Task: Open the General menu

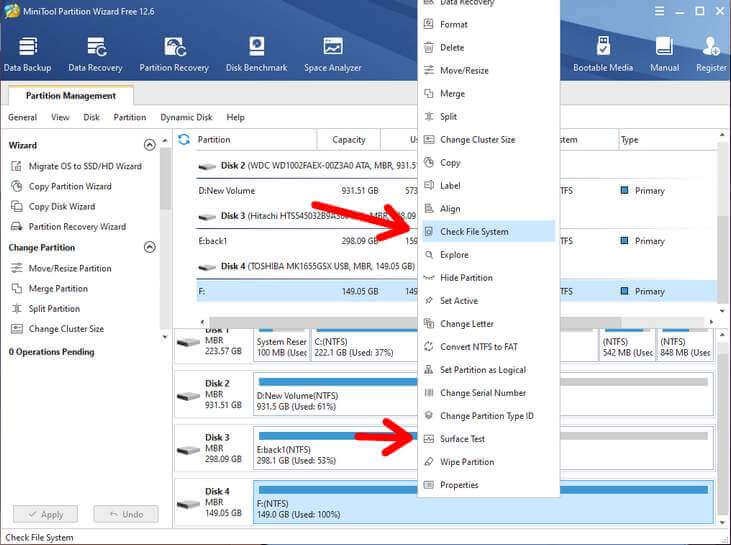Action: 22,117
